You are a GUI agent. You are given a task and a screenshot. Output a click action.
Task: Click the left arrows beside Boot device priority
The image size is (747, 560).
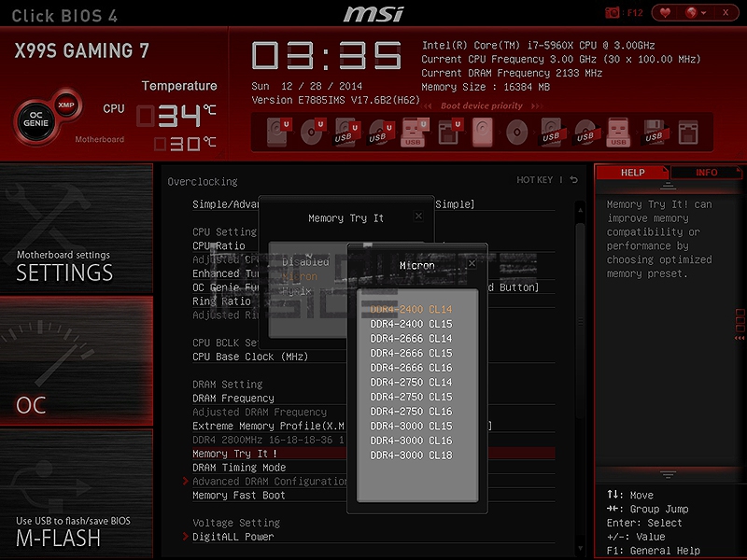(x=427, y=106)
